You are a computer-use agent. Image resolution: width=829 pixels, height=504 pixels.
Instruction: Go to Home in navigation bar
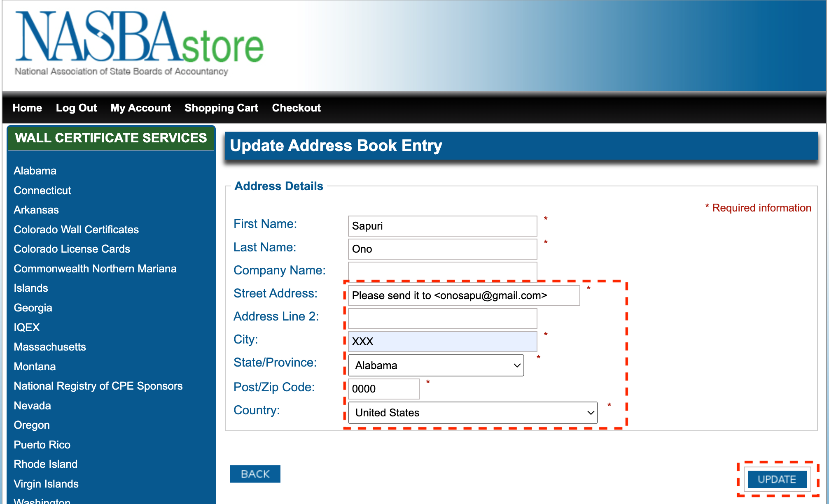pyautogui.click(x=27, y=108)
